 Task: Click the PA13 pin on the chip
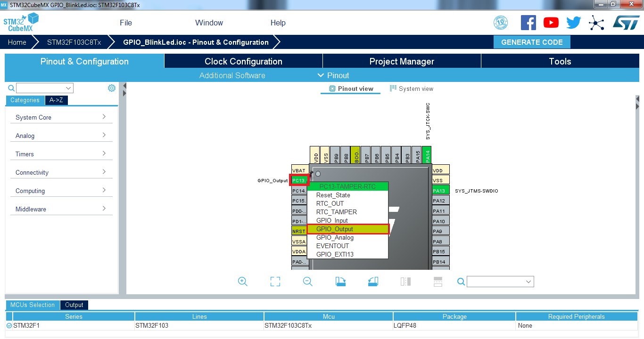click(439, 191)
